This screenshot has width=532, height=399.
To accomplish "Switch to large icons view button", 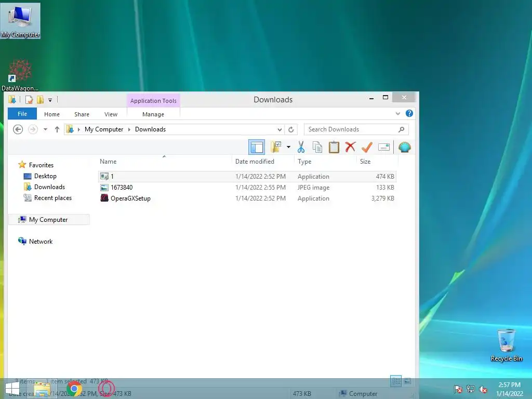I will point(407,381).
